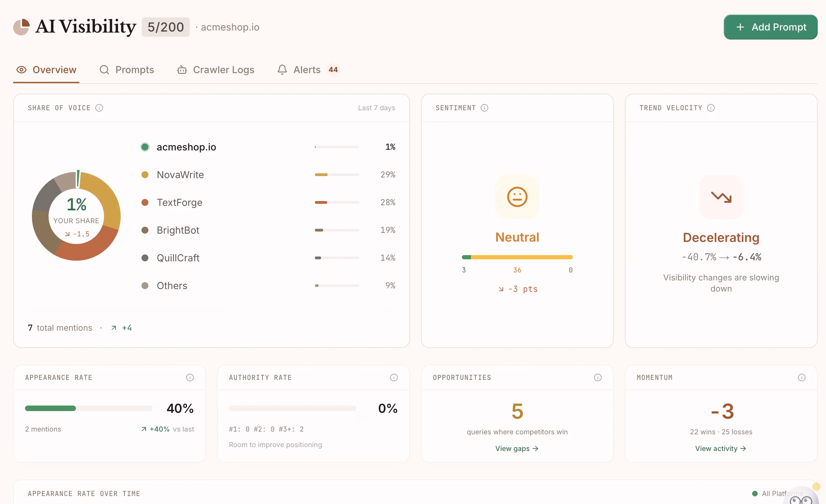Image resolution: width=826 pixels, height=504 pixels.
Task: Open the Last 7 days range selector
Action: tap(377, 108)
